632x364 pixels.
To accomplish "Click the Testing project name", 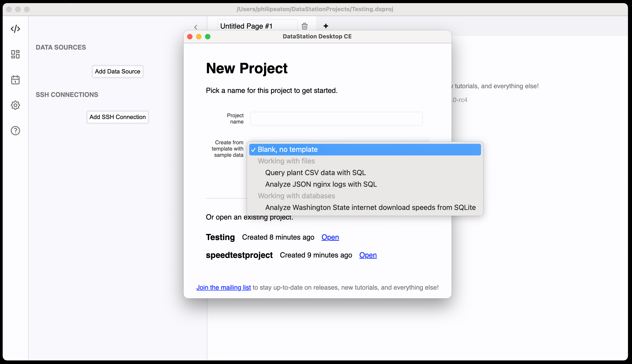I will point(220,237).
